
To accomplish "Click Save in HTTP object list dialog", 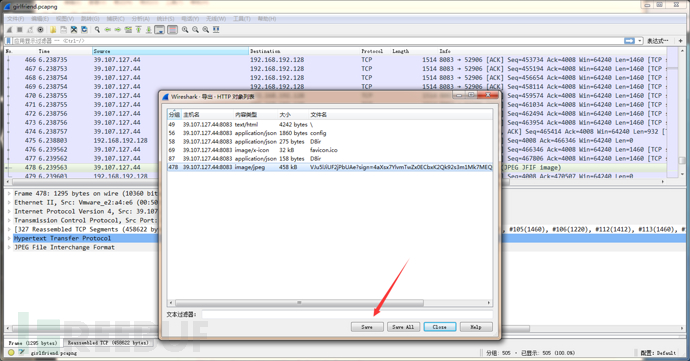I will coord(367,327).
